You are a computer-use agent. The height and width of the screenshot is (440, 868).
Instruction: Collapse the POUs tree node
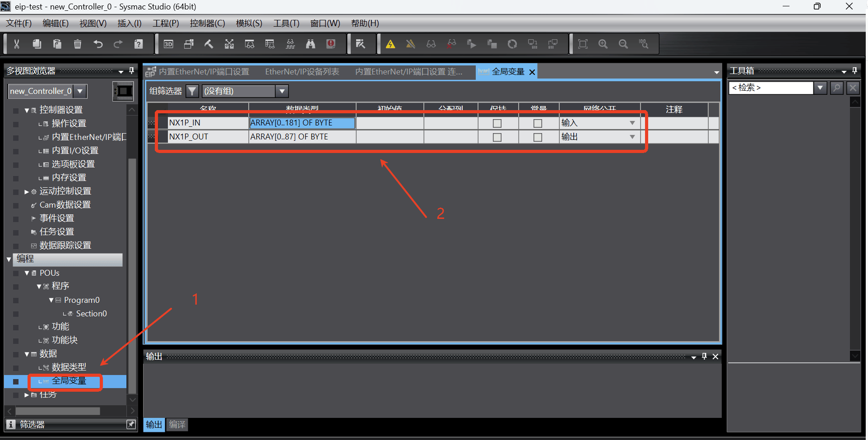[27, 273]
